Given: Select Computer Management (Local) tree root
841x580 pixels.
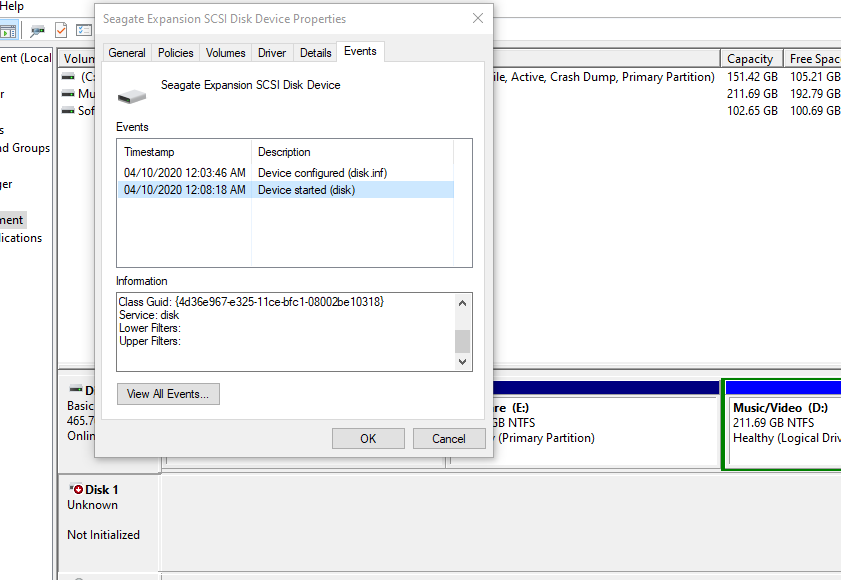Looking at the screenshot, I should point(26,58).
